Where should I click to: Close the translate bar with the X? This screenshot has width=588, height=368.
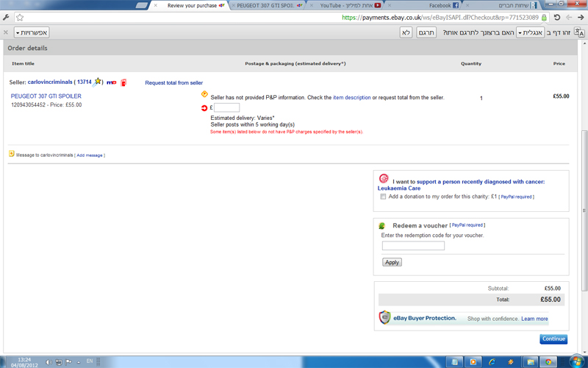6,32
